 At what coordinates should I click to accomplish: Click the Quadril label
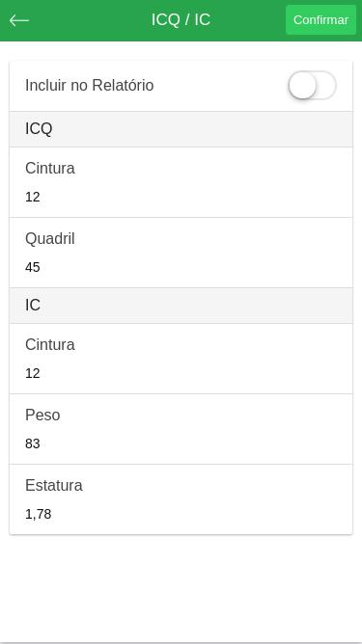point(50,239)
